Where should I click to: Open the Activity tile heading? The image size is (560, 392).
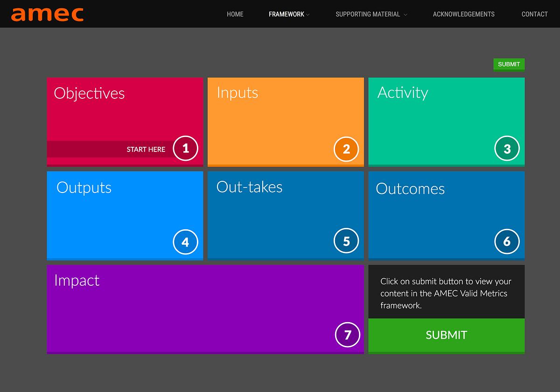point(403,93)
